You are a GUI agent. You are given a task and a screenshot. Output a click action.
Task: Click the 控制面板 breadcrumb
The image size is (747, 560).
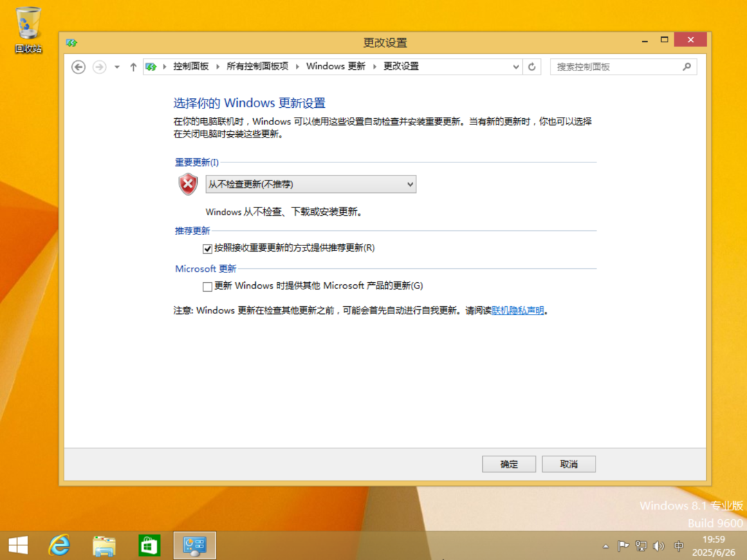coord(191,66)
